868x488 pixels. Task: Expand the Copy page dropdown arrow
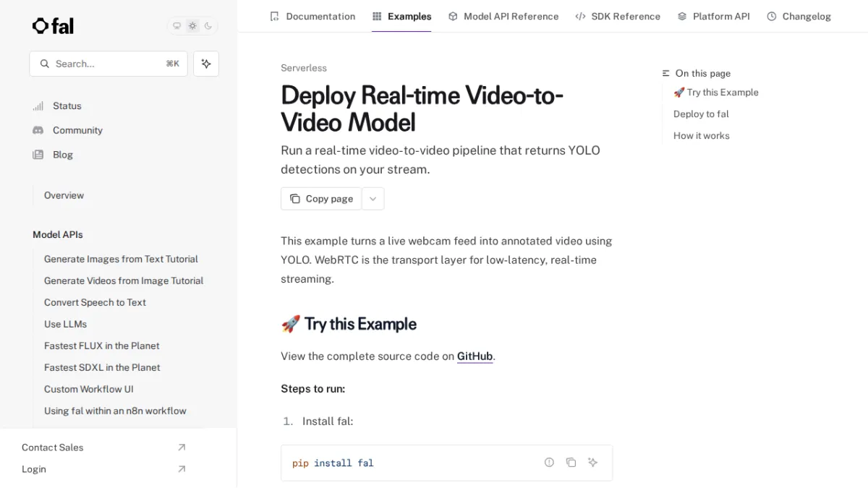373,199
